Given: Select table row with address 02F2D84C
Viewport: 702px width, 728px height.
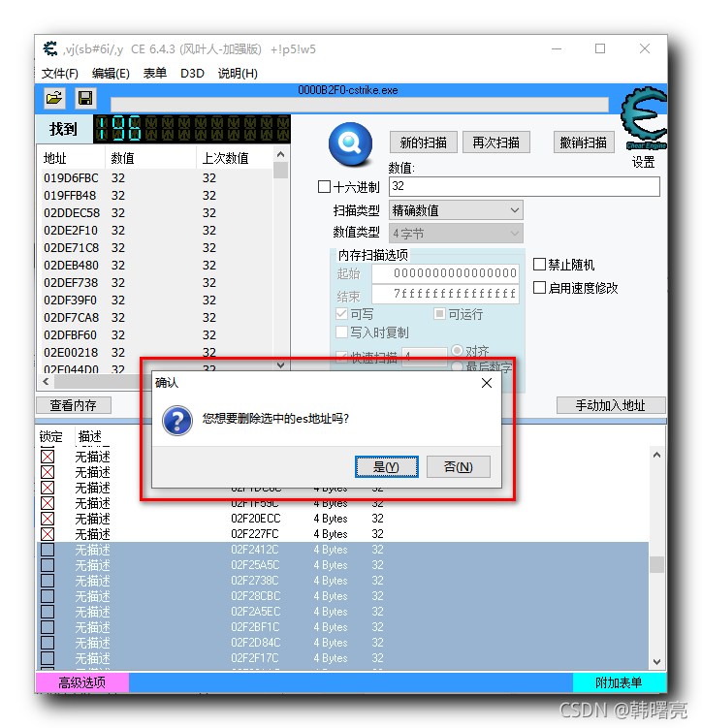Looking at the screenshot, I should click(342, 643).
